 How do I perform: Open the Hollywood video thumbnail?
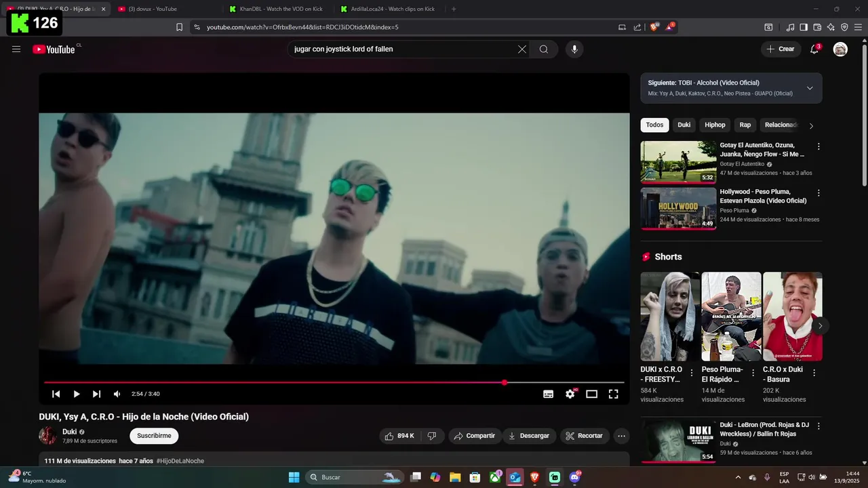coord(678,209)
